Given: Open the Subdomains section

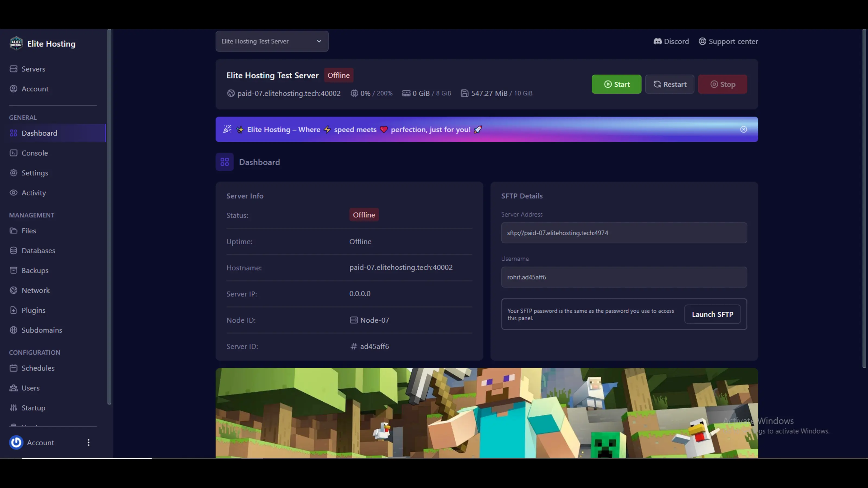Looking at the screenshot, I should pyautogui.click(x=42, y=330).
